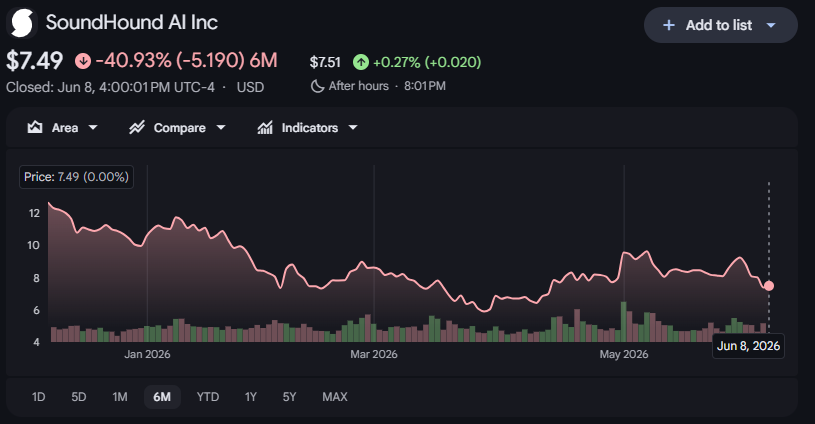
Task: Select the YTD time range tab
Action: point(208,397)
